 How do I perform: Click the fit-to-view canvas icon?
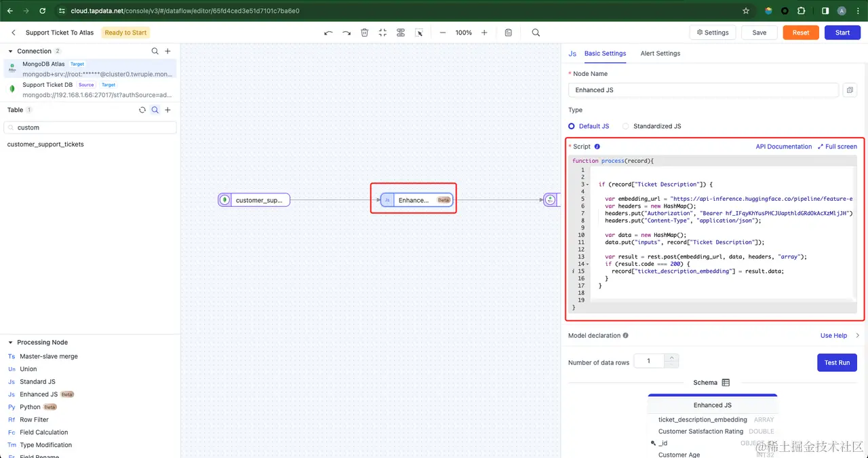(x=382, y=33)
